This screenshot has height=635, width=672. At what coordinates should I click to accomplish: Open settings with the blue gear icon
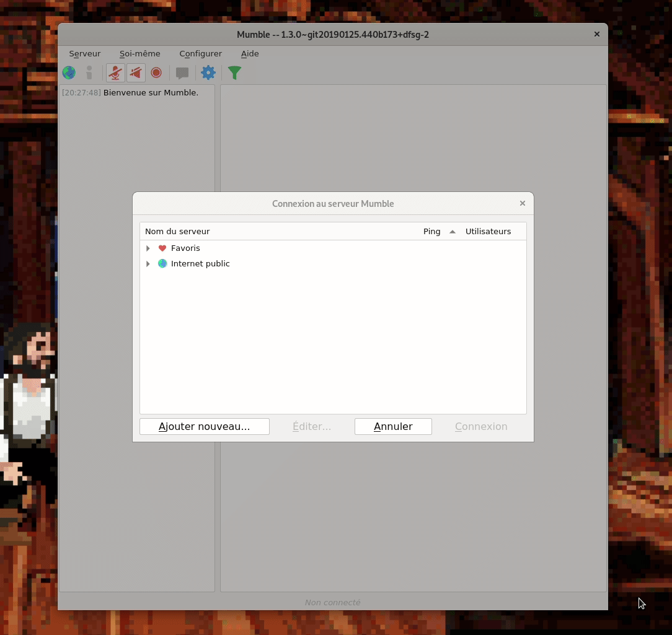click(x=208, y=72)
